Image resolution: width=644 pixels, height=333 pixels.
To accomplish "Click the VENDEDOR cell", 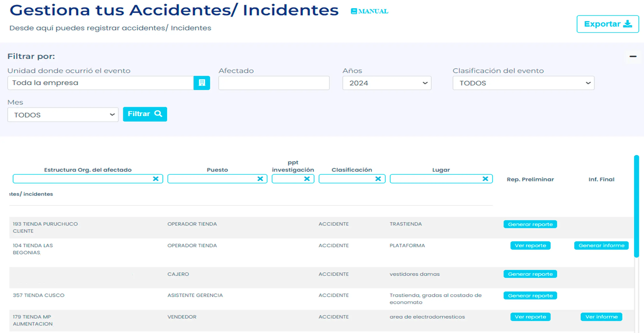I will (182, 317).
